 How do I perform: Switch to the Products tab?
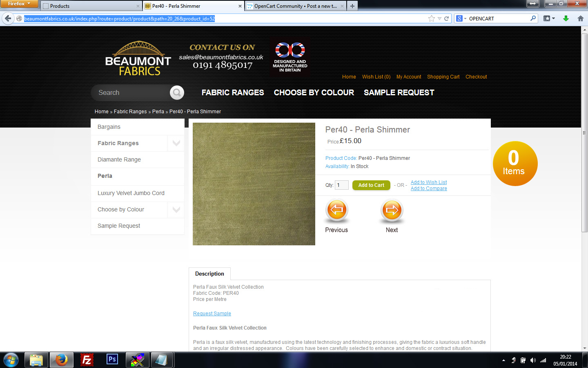pyautogui.click(x=91, y=6)
